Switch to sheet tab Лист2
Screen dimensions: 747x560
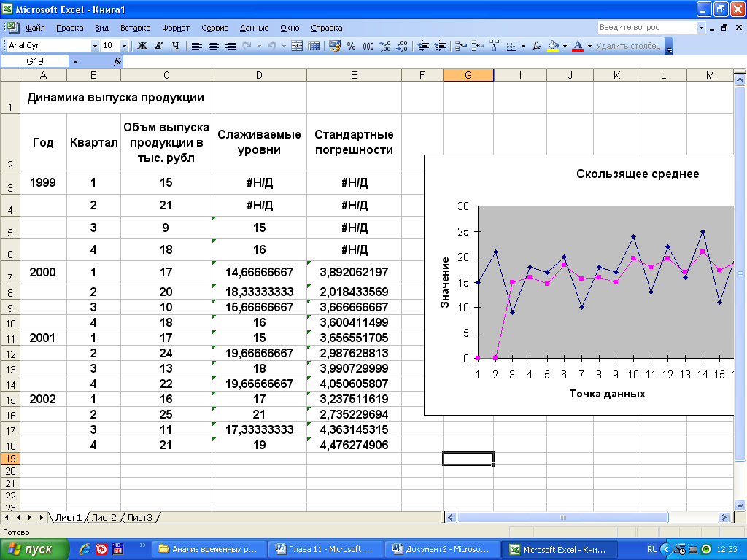point(104,517)
